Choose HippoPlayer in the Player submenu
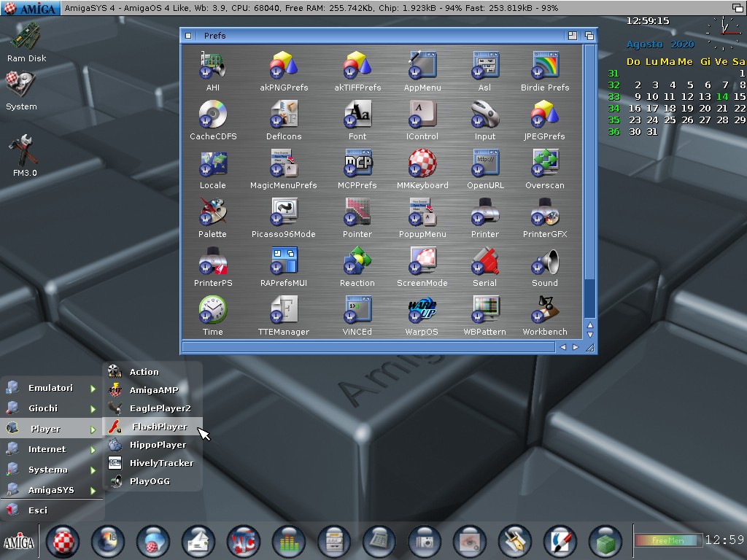The width and height of the screenshot is (747, 560). coord(158,445)
